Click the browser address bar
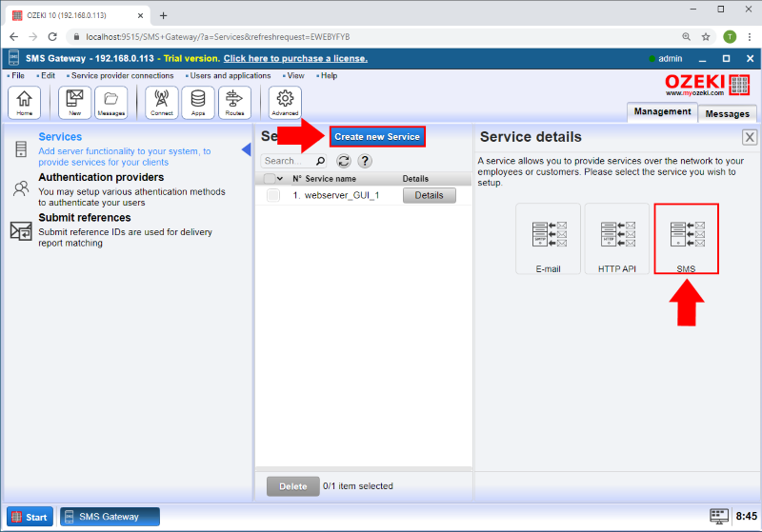Viewport: 762px width, 532px height. pos(374,37)
